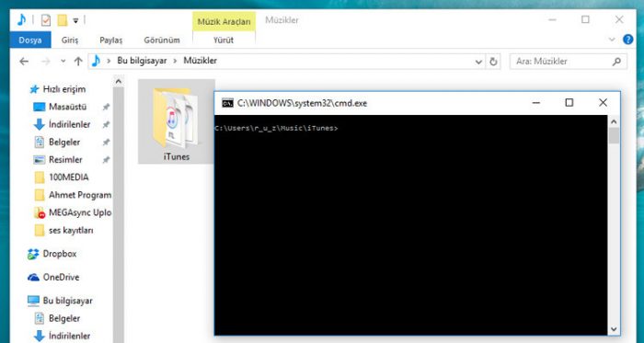Minimize the cmd.exe window

(x=536, y=103)
